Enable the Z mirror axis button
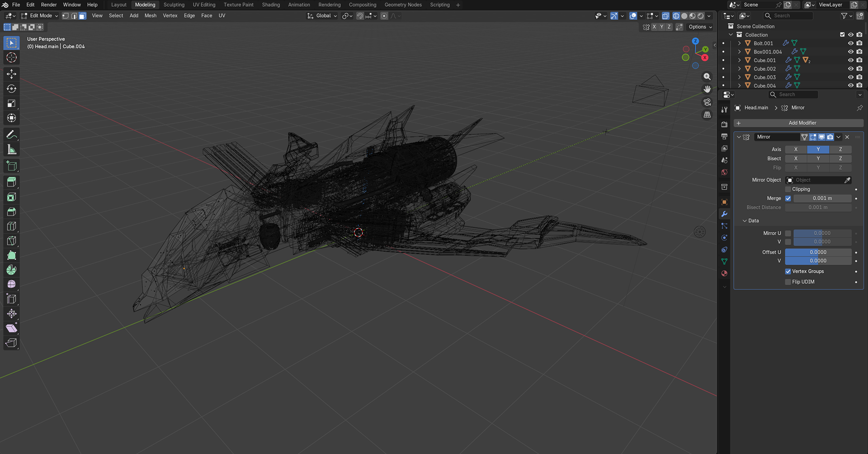Viewport: 868px width, 454px height. [840, 149]
